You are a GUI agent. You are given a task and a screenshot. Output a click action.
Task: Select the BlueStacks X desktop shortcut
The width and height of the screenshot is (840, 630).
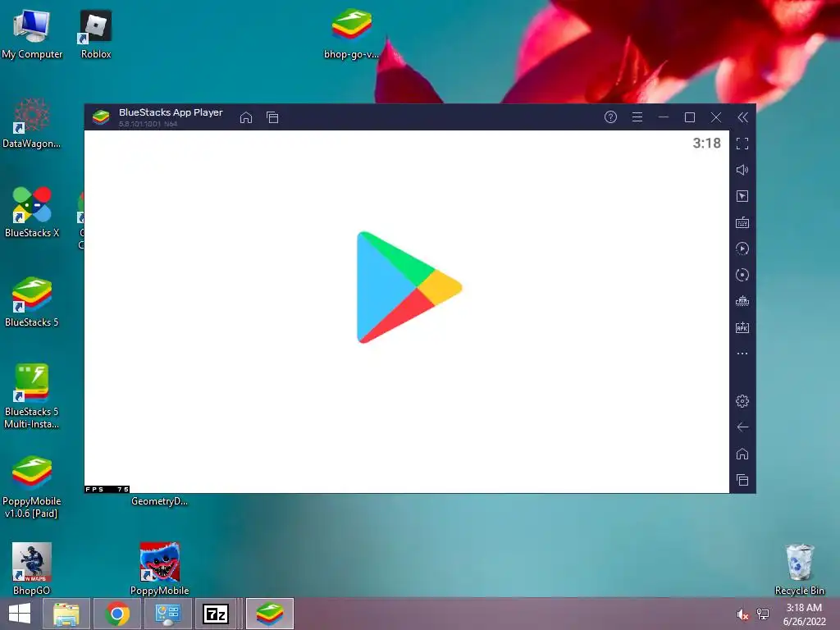pyautogui.click(x=32, y=212)
